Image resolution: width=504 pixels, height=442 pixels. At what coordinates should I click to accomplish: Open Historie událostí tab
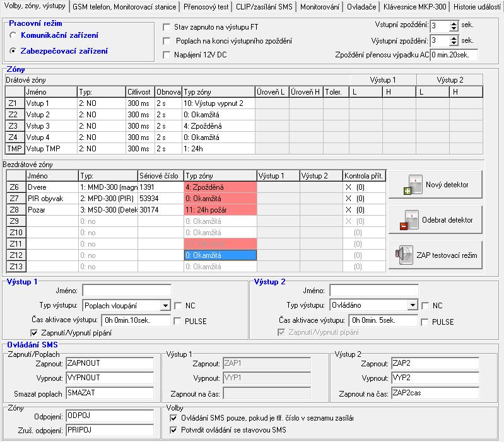(x=477, y=7)
